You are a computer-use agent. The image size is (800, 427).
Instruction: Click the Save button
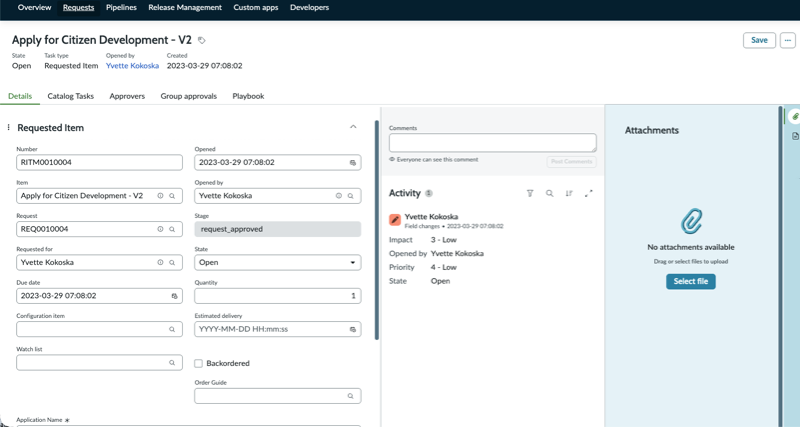click(x=759, y=40)
